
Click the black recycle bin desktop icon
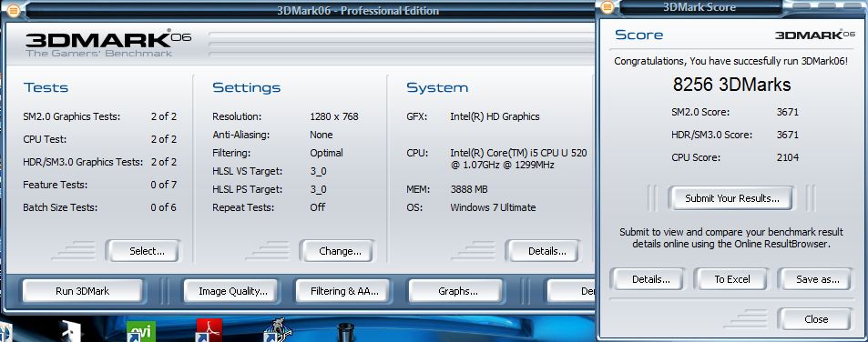tap(345, 332)
